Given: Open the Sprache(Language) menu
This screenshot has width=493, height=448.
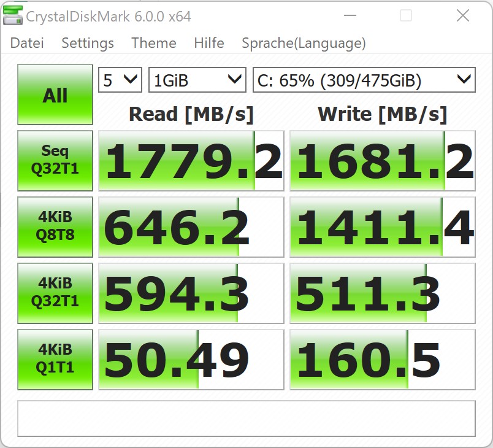Looking at the screenshot, I should (304, 44).
